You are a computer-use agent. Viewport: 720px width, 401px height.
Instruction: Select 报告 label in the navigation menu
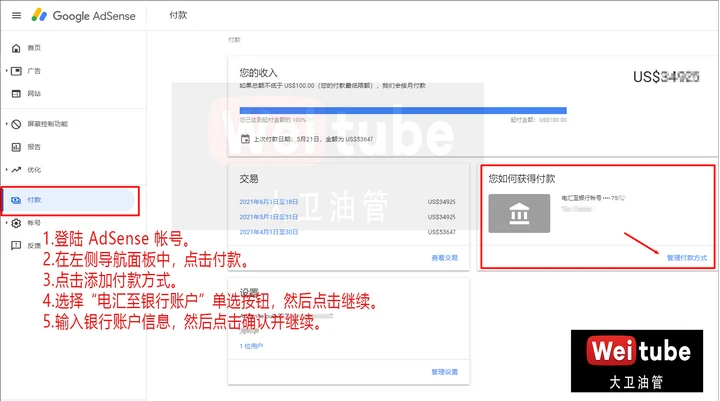(x=34, y=147)
